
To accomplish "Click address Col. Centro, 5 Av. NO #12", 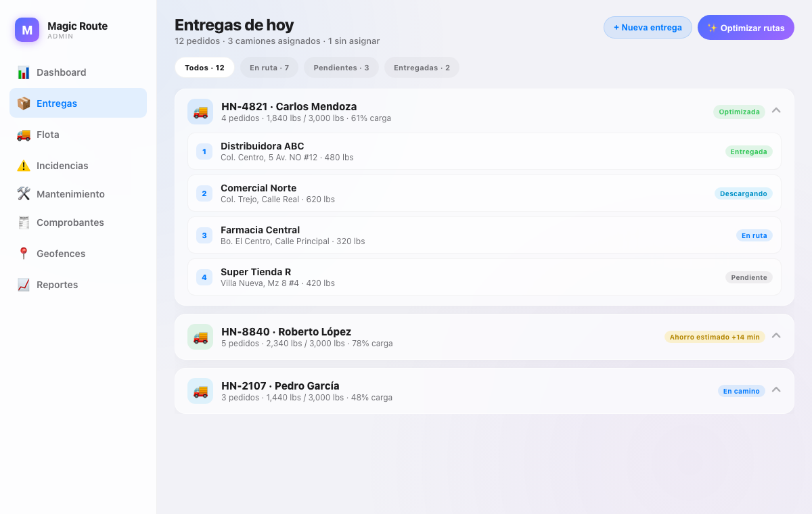I will [x=269, y=158].
